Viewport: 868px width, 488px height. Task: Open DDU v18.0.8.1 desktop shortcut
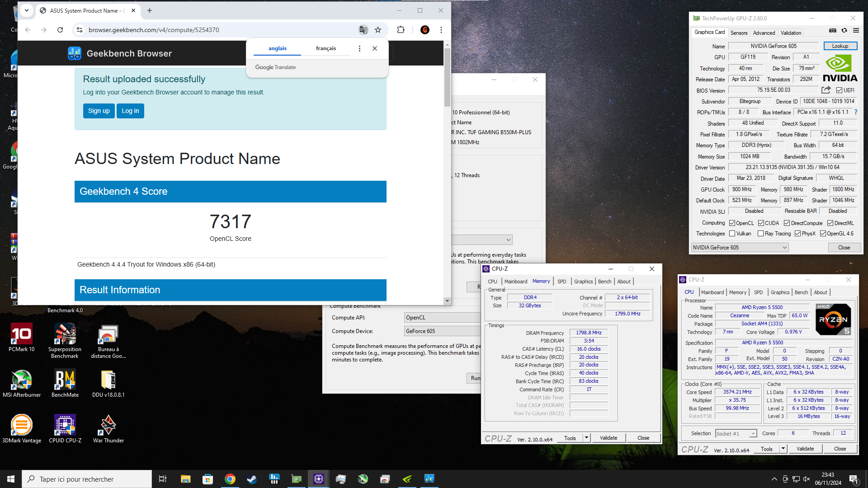pos(108,383)
